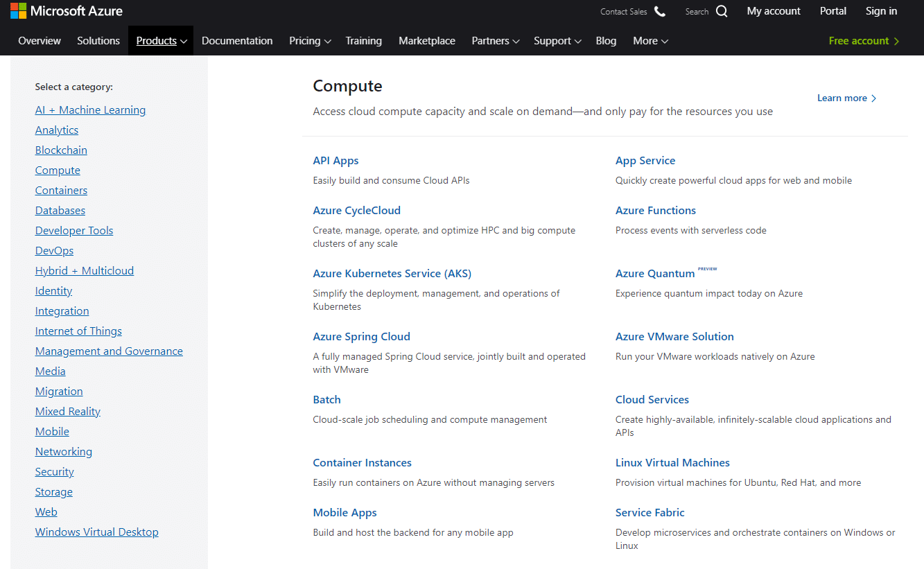The height and width of the screenshot is (569, 924).
Task: Navigate to the Blog
Action: point(606,41)
